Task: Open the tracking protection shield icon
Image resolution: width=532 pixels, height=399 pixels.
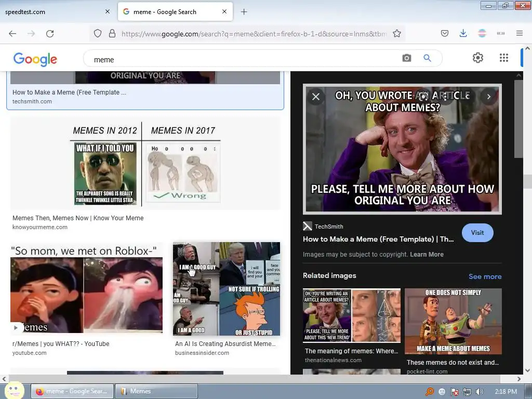Action: (98, 34)
